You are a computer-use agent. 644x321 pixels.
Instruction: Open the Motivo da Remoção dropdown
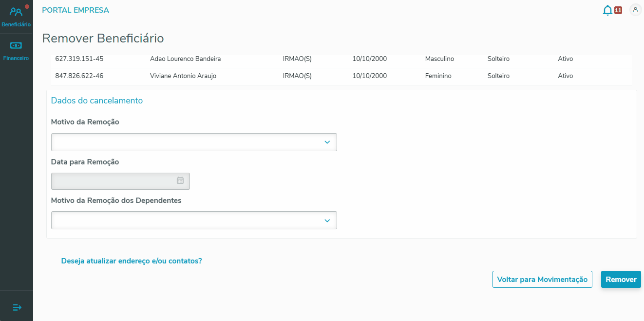193,142
